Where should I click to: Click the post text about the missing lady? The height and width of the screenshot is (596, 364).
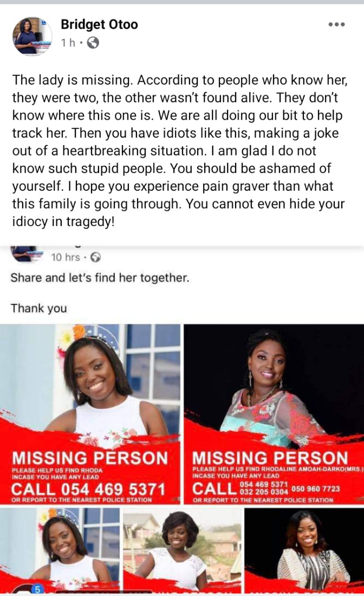pos(179,151)
